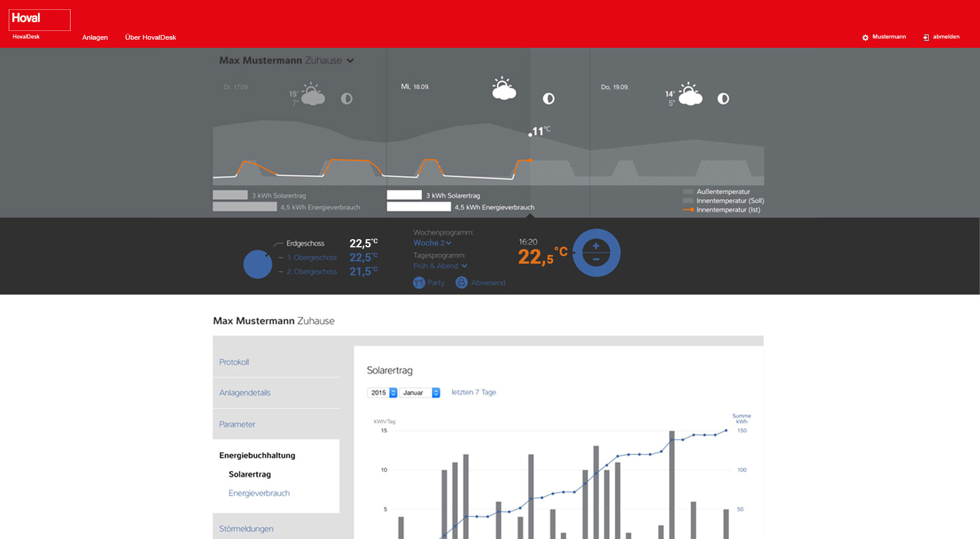Click the letzten 7 Tage link

(x=474, y=393)
